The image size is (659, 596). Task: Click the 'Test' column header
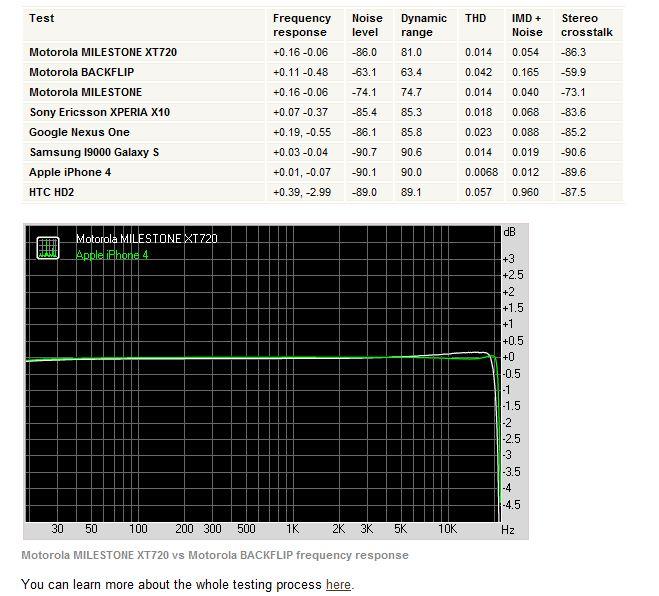pos(42,18)
